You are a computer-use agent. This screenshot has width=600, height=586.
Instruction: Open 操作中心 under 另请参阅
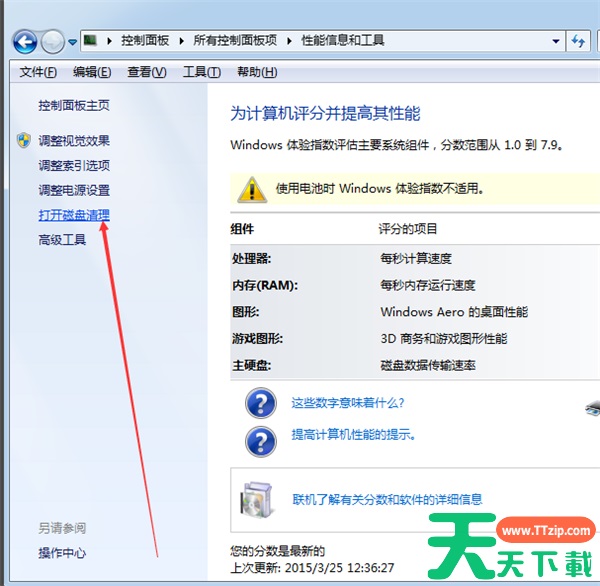62,553
